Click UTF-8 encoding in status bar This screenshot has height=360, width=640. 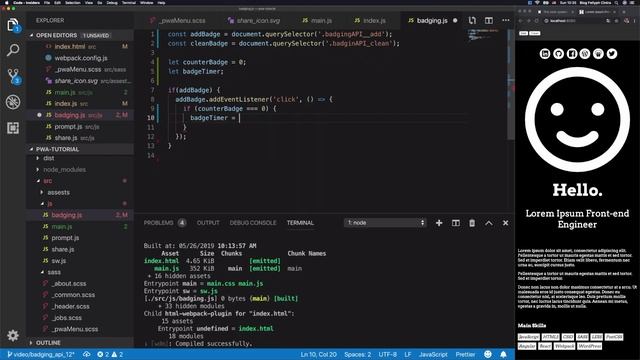[x=388, y=354]
